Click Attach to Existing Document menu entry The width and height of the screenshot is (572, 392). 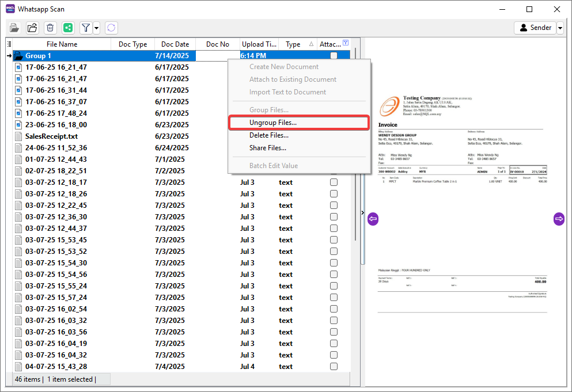(299, 79)
